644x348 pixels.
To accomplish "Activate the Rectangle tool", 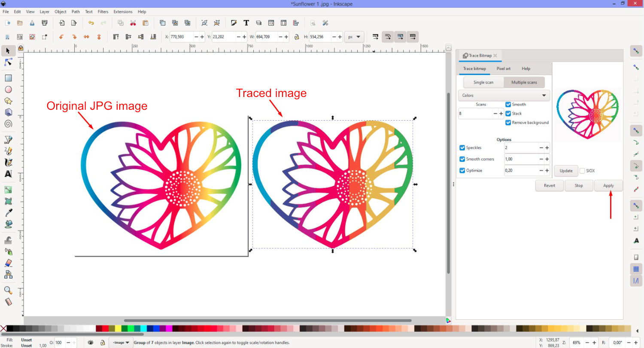I will point(8,78).
